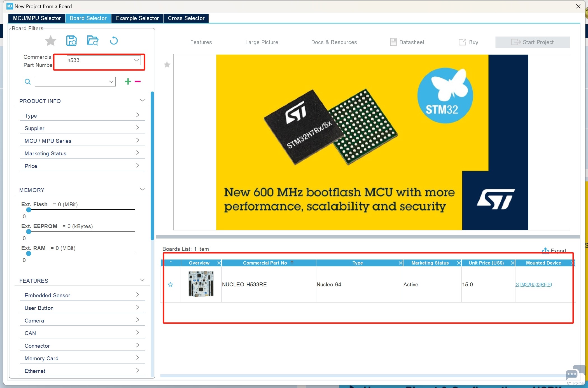588x388 pixels.
Task: Sort by Commercial Part No arrow
Action: 292,263
